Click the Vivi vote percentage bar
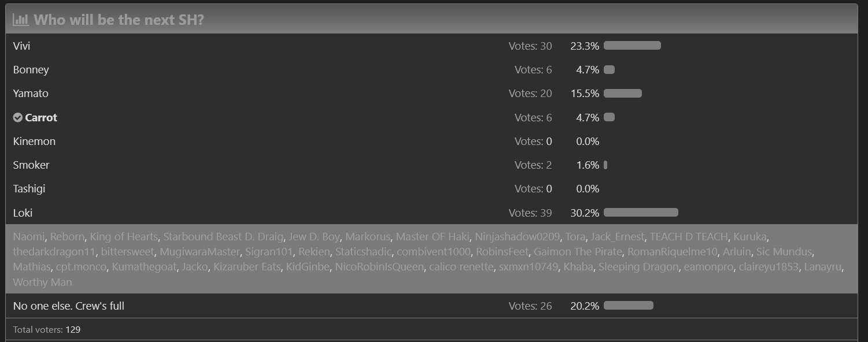 632,46
